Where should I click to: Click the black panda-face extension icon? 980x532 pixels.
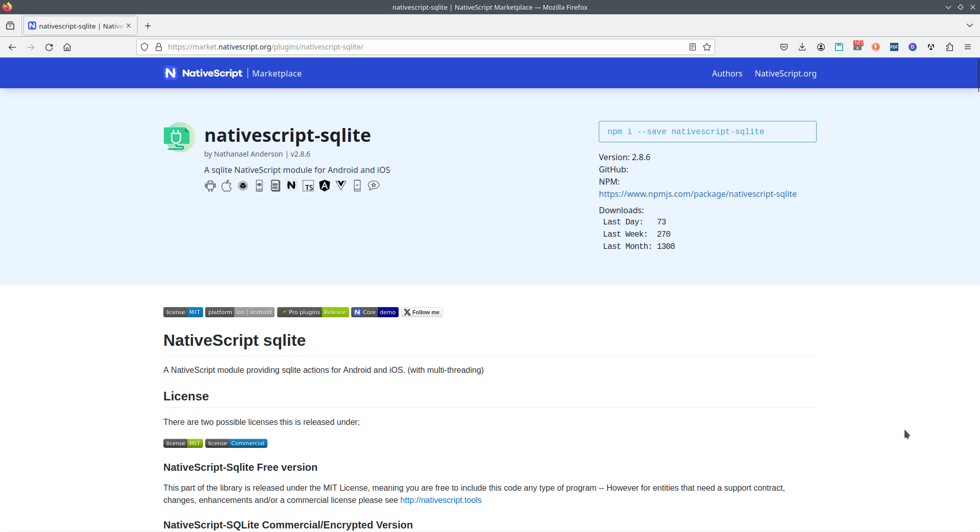pos(931,47)
